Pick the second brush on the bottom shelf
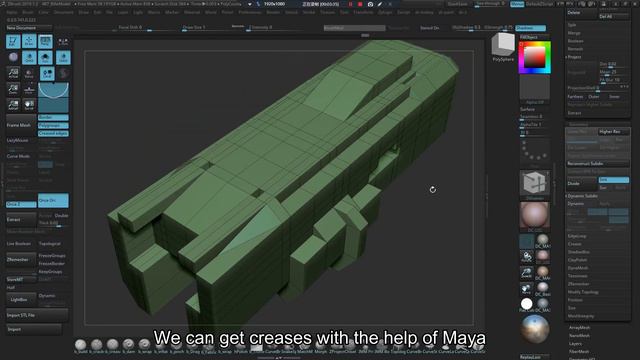Screen dimensions: 640x360 [x=97, y=344]
